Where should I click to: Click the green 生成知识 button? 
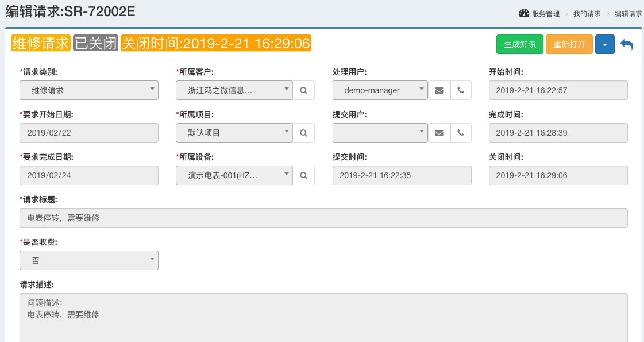(x=519, y=44)
